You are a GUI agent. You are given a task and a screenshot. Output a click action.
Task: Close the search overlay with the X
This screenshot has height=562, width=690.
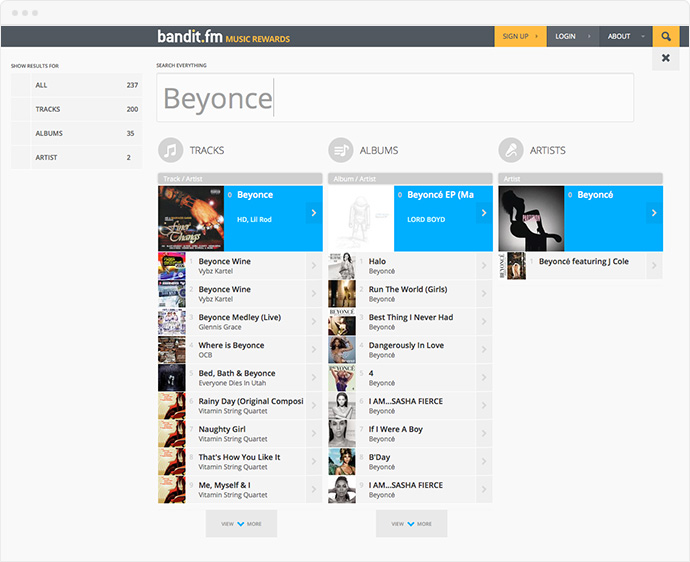[666, 58]
